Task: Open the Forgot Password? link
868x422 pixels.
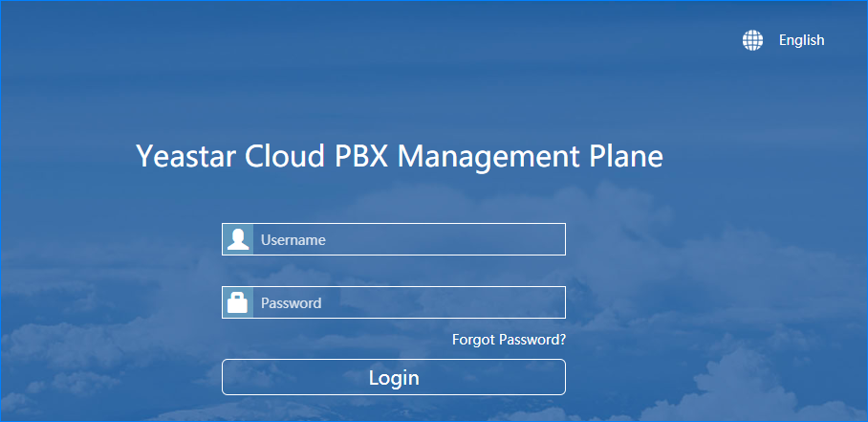Action: click(x=509, y=340)
